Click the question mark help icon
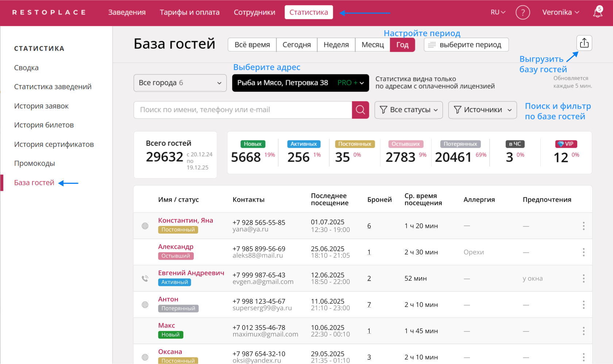This screenshot has height=364, width=613. click(x=523, y=12)
